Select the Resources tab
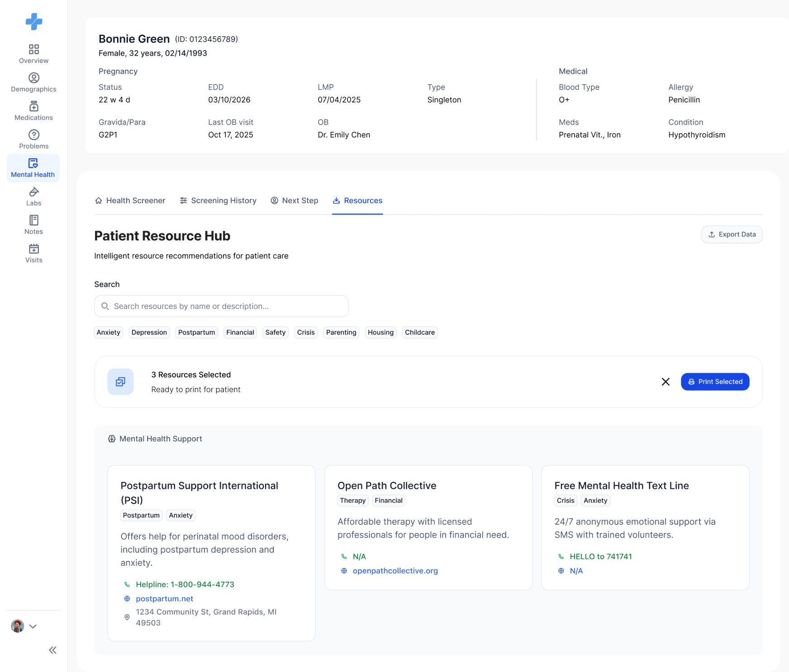 pyautogui.click(x=357, y=200)
